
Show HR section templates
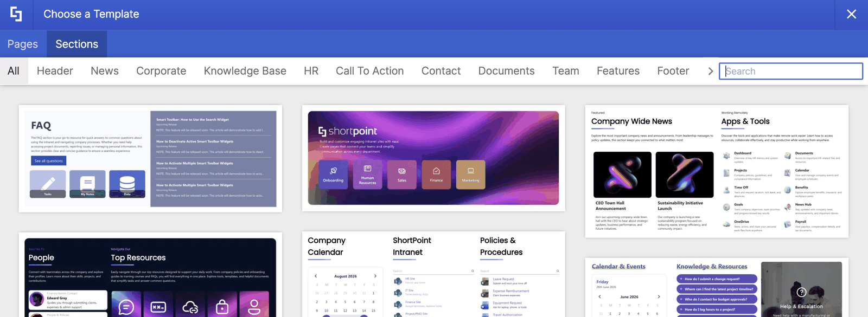click(311, 71)
